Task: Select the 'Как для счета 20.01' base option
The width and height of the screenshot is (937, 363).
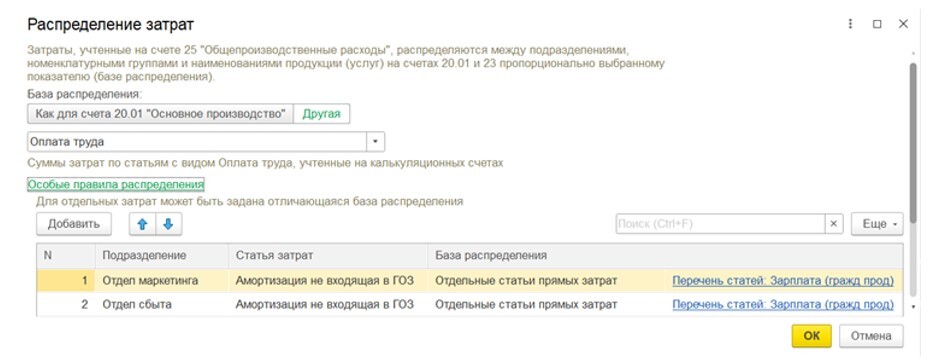Action: (160, 114)
